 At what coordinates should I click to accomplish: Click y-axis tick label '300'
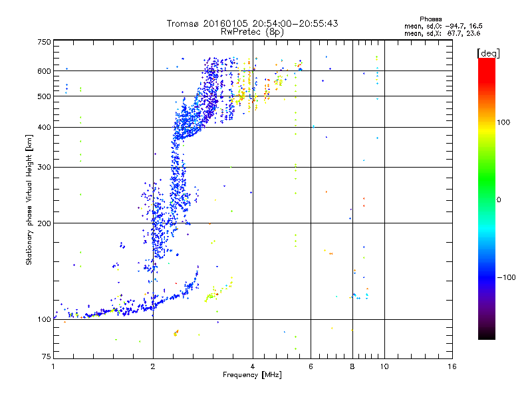(44, 168)
